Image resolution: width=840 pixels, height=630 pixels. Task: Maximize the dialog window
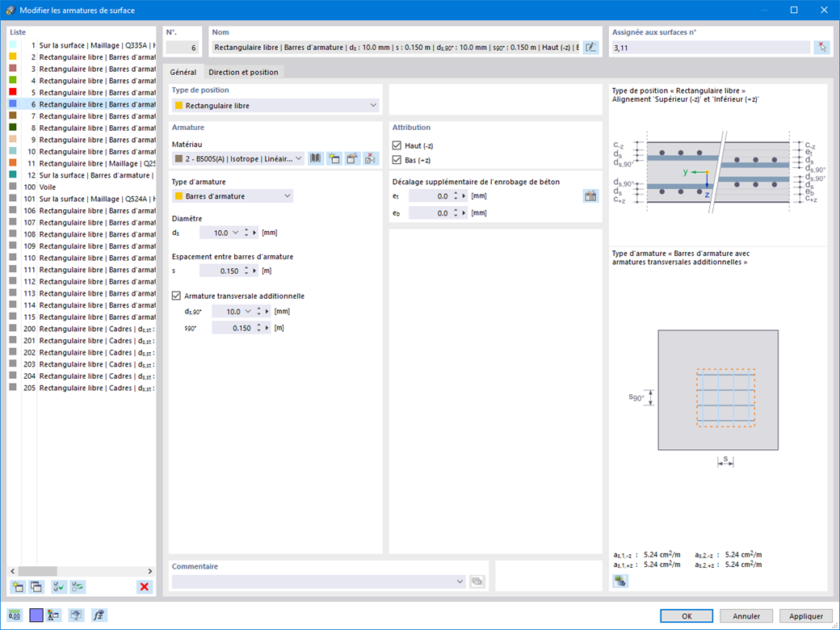coord(794,10)
